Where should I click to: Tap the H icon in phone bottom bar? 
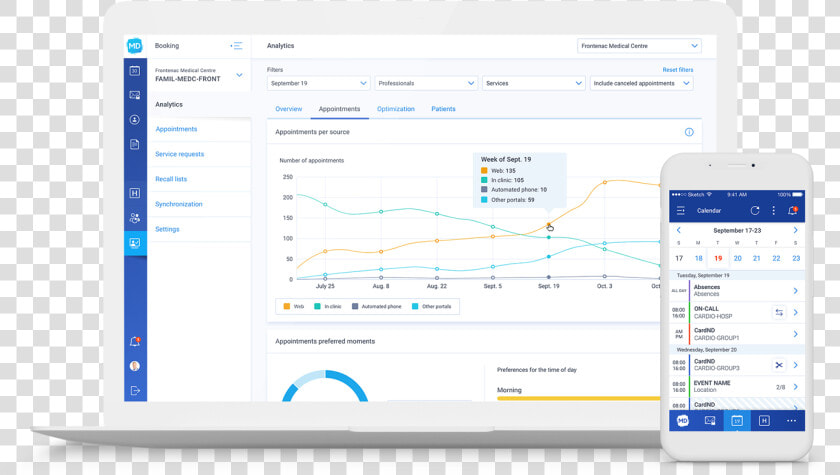(x=764, y=421)
